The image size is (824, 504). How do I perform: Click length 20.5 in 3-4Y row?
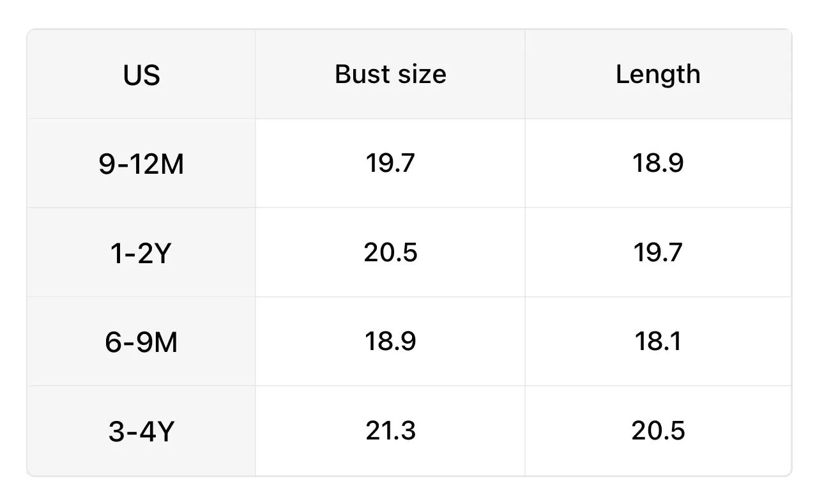click(x=658, y=431)
